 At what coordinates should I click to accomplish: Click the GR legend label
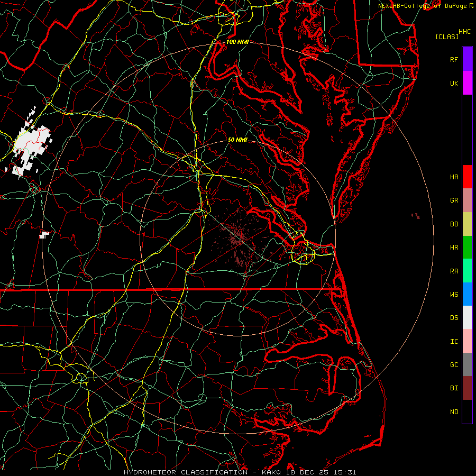pyautogui.click(x=454, y=200)
